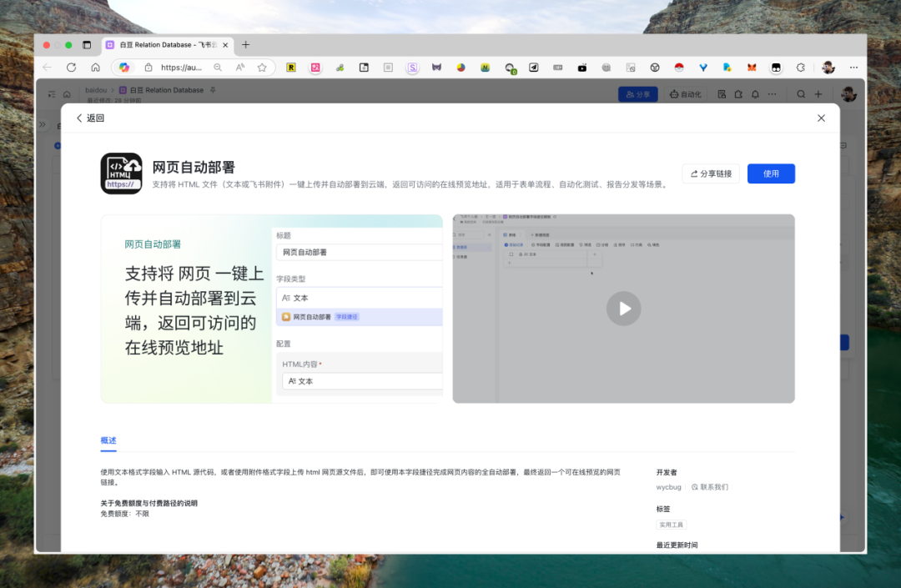Switch to the 白豆 Relation Database tab

[162, 45]
